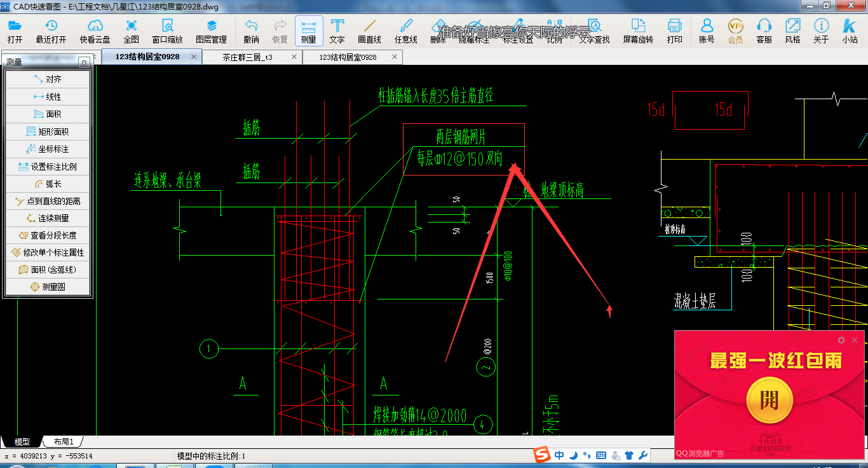The image size is (868, 468).
Task: Toggle the 中 Chinese input mode
Action: tap(559, 455)
